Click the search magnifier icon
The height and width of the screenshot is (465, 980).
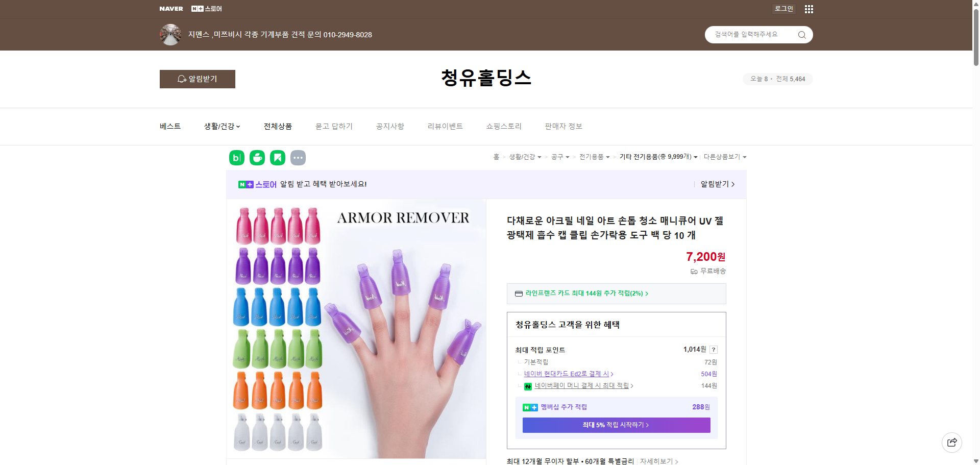coord(801,34)
